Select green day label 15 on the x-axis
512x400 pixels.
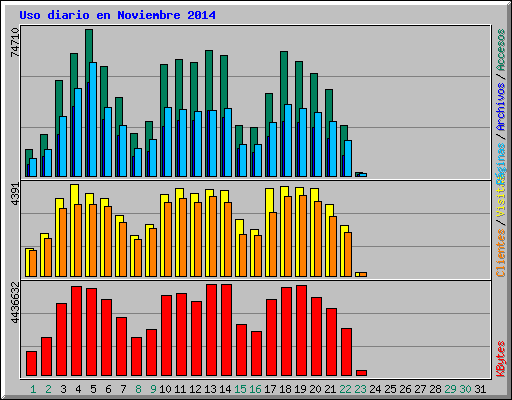click(x=240, y=389)
